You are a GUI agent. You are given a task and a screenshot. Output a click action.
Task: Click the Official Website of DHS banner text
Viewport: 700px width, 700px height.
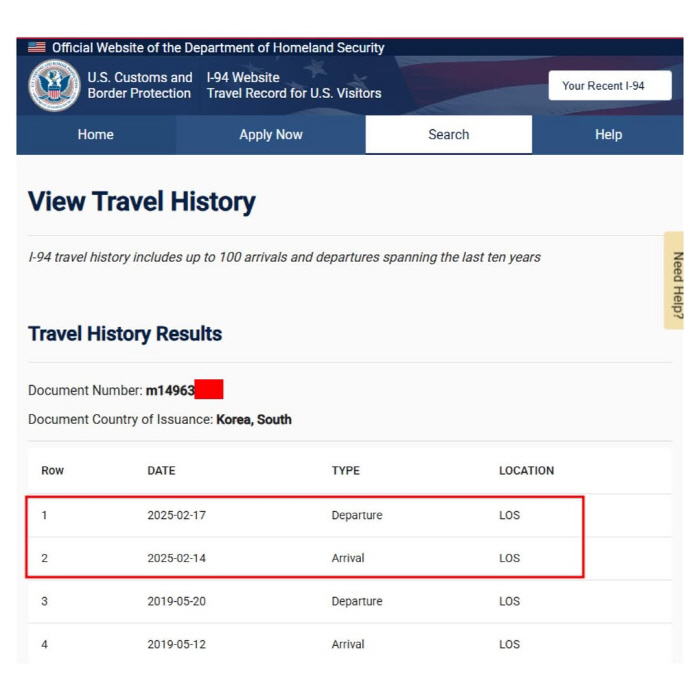point(218,47)
